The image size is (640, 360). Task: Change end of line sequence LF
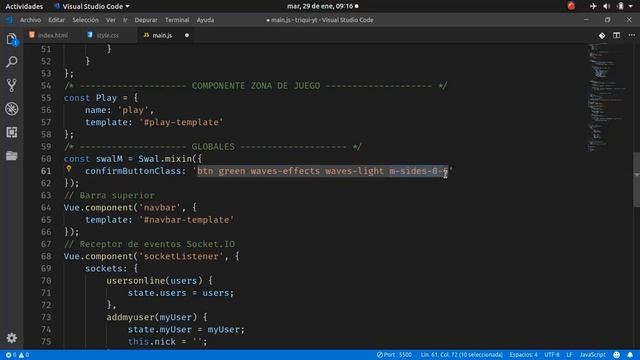tap(569, 355)
